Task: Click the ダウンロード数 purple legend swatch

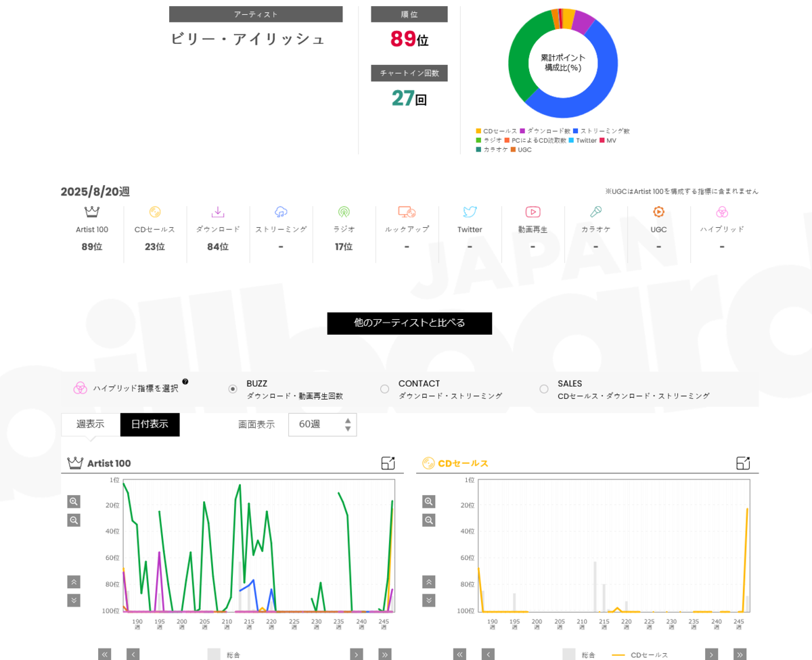Action: pos(522,131)
